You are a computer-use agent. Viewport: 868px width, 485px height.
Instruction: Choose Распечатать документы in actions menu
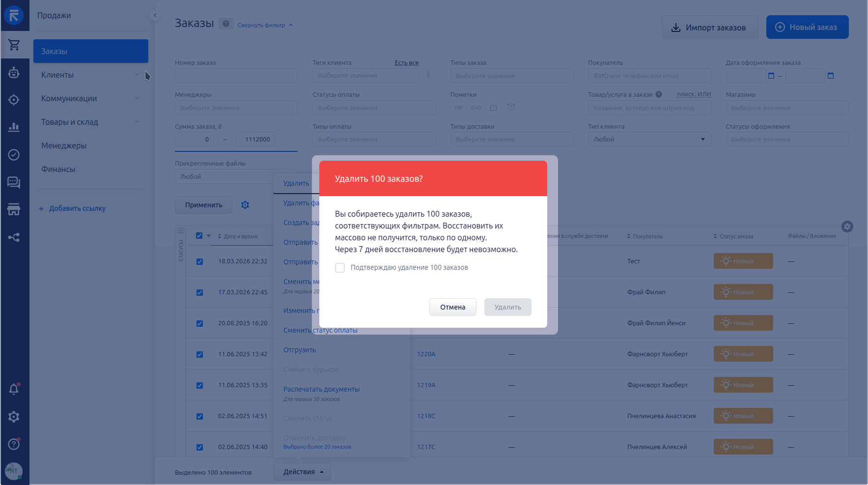coord(321,389)
